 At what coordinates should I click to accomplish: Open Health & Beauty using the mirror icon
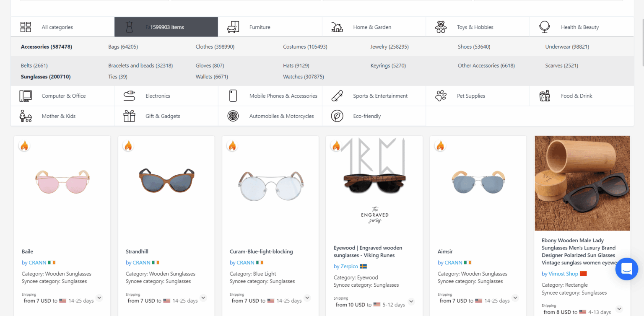pos(545,26)
